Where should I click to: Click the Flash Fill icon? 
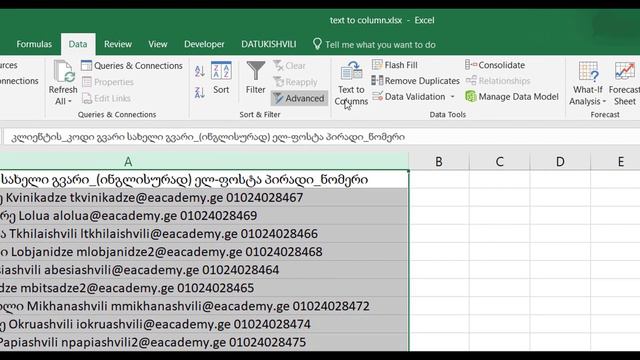[x=378, y=65]
